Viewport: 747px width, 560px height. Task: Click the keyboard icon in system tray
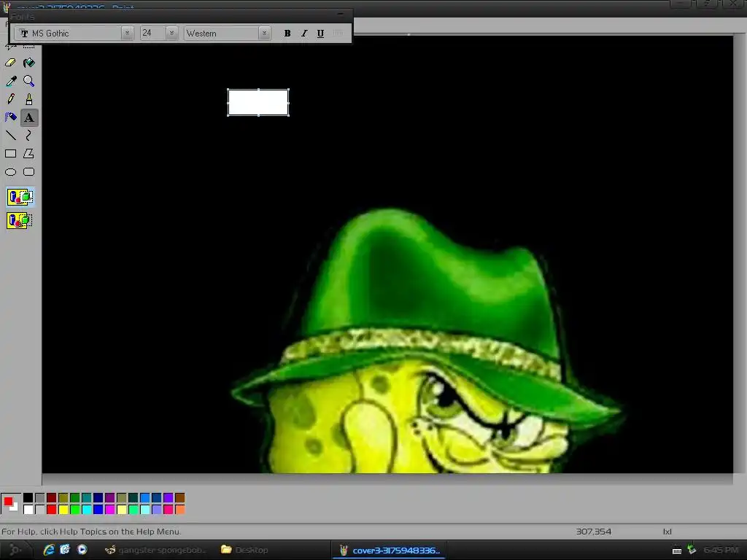tap(677, 551)
